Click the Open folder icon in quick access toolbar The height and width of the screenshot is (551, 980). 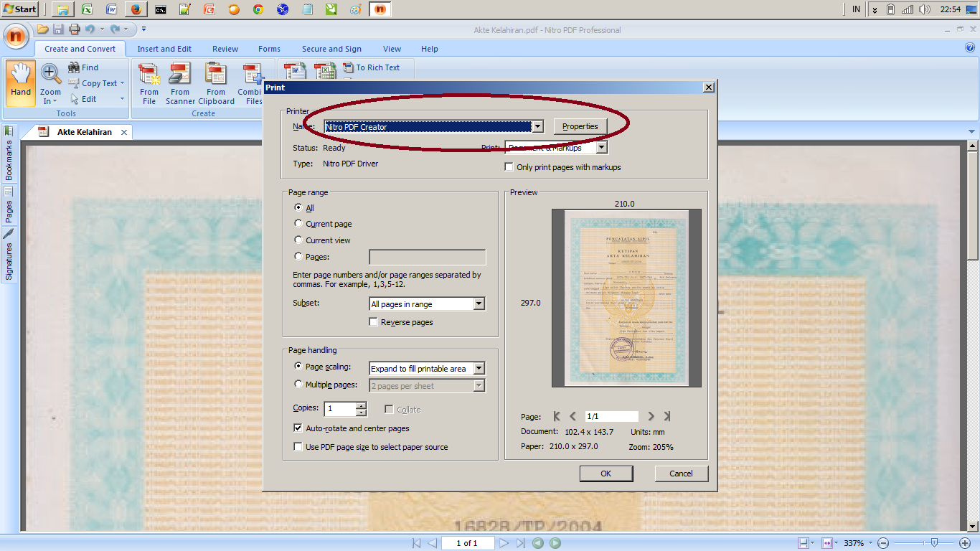click(43, 29)
